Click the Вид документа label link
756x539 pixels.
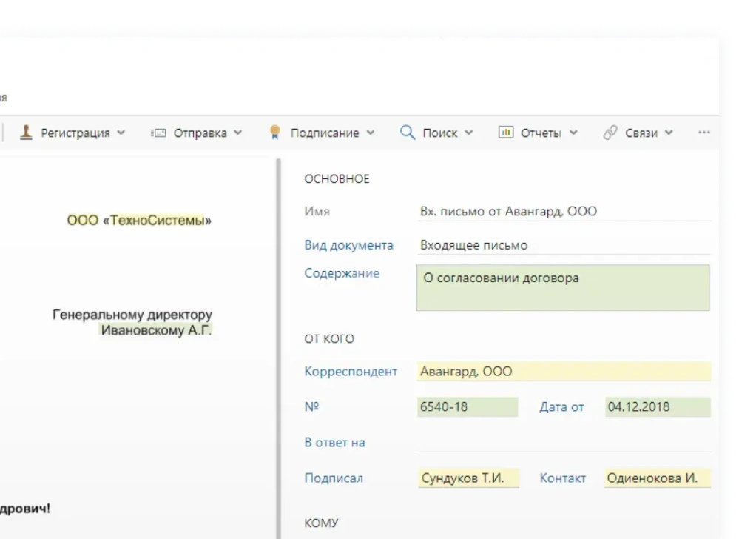tap(348, 245)
